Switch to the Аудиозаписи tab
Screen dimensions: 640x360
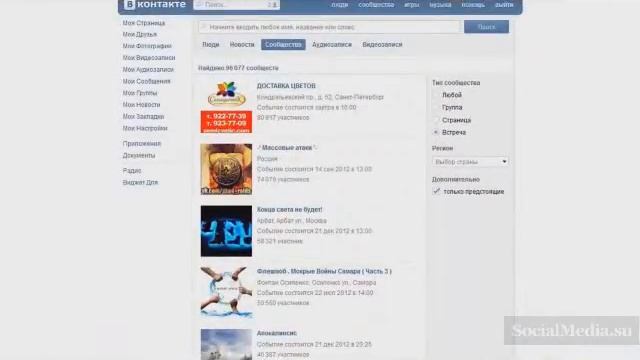[332, 44]
